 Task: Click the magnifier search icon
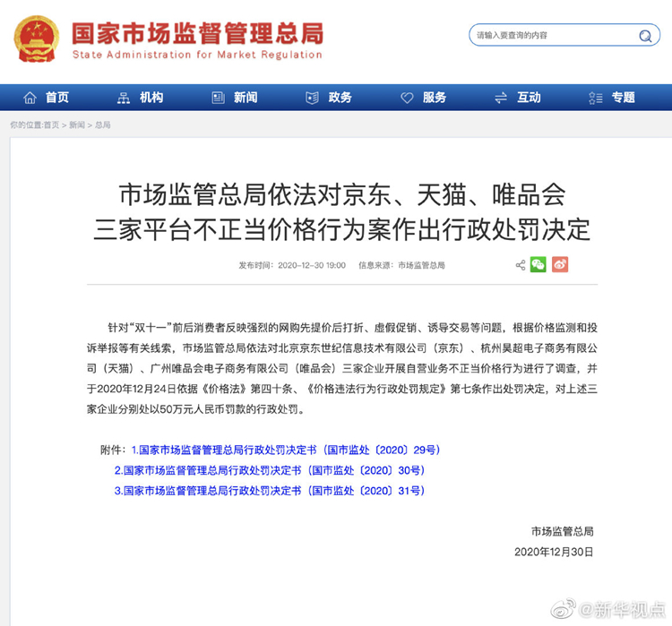pyautogui.click(x=645, y=36)
